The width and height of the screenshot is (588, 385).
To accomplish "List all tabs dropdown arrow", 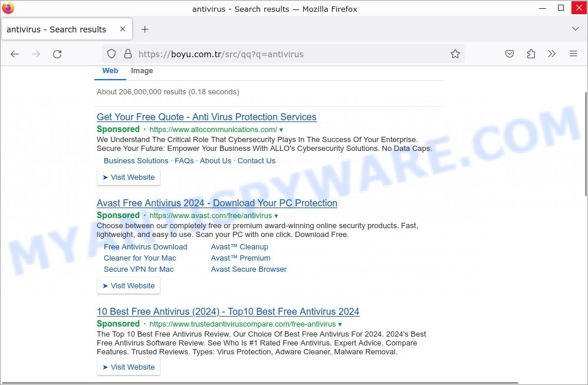I will click(x=576, y=29).
